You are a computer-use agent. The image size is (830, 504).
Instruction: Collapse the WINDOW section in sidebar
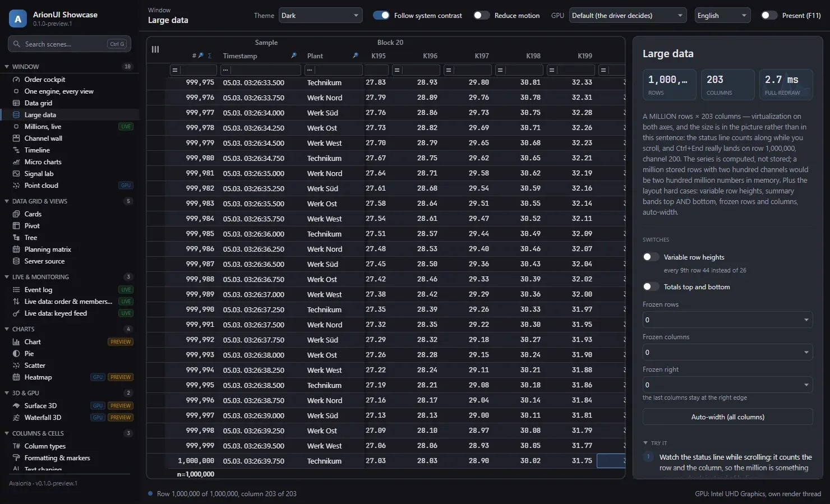[x=7, y=67]
